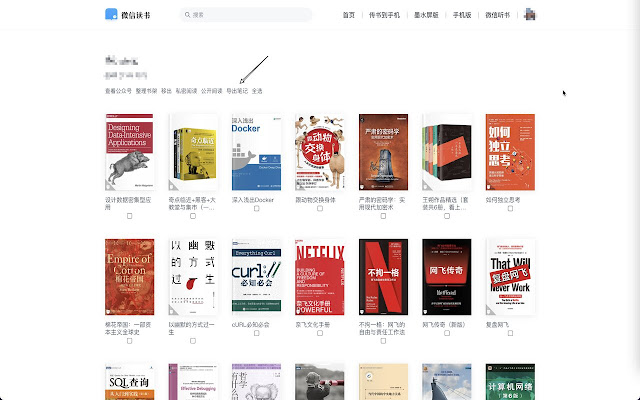
Task: Open the Empire of Cotton cover
Action: pos(129,277)
